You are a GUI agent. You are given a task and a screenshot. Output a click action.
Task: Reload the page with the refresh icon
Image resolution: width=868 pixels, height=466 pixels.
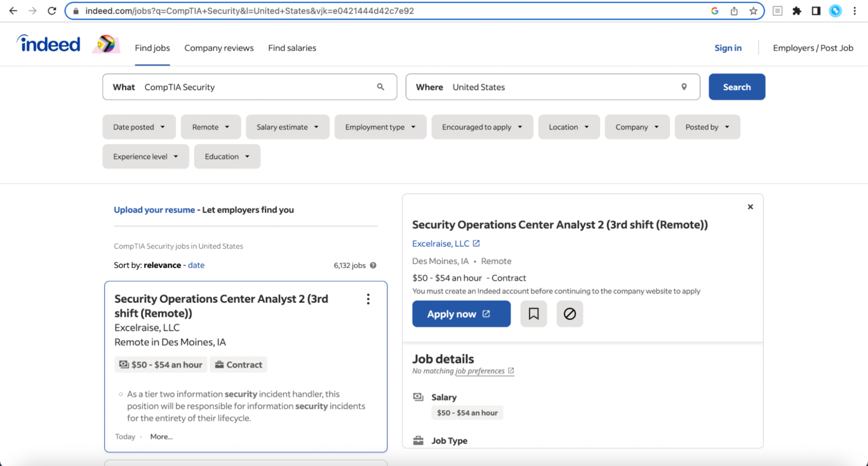pyautogui.click(x=52, y=11)
